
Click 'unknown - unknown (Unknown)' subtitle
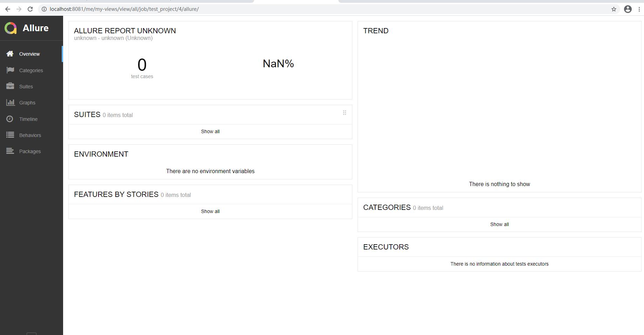[113, 38]
